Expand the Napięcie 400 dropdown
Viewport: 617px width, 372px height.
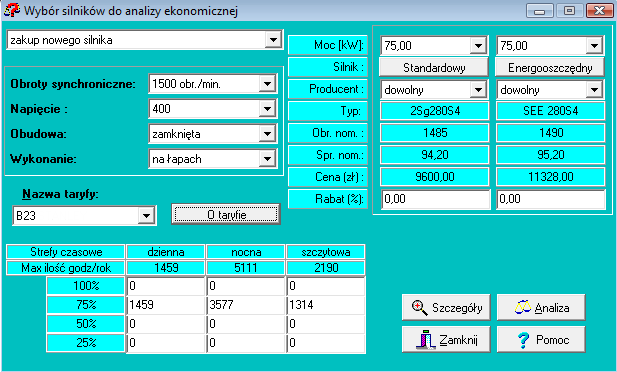[267, 109]
